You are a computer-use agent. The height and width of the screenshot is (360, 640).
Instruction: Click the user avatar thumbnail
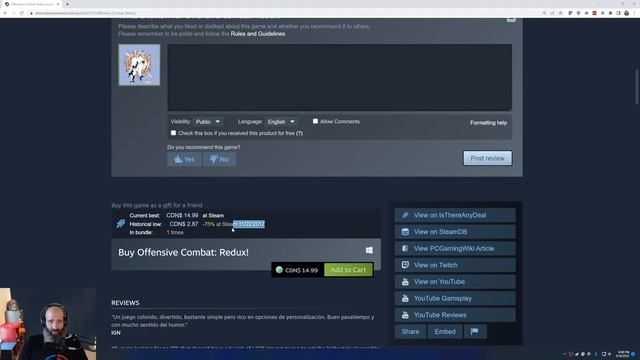click(x=139, y=65)
